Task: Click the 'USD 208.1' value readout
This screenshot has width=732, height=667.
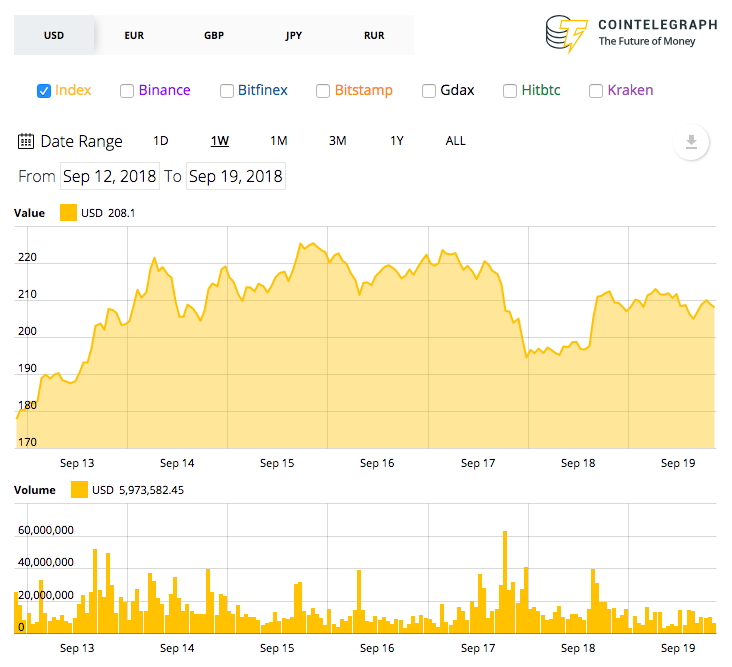Action: pos(108,213)
